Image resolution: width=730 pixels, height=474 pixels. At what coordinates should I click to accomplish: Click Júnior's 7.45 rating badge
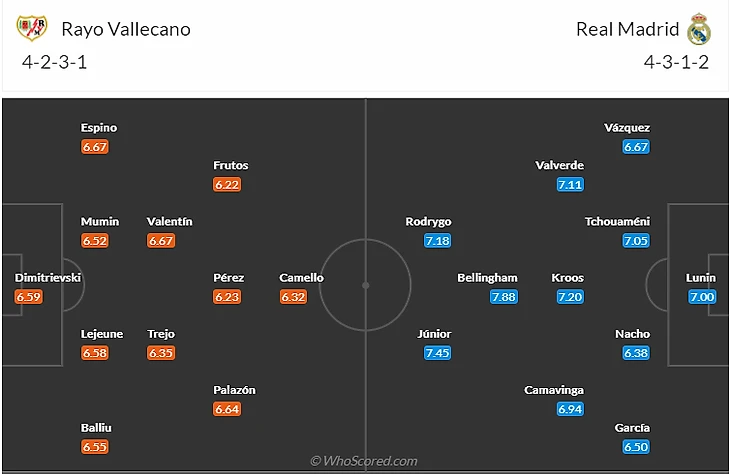[x=436, y=353]
